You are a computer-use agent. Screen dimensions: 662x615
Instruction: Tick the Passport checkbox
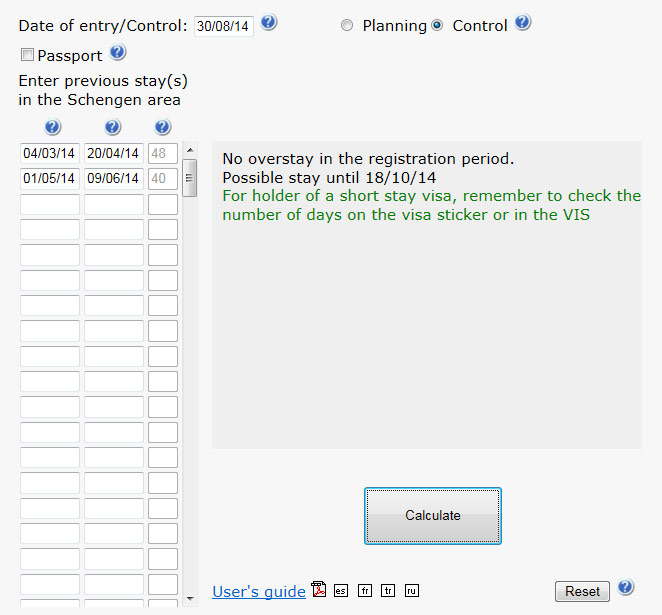27,54
